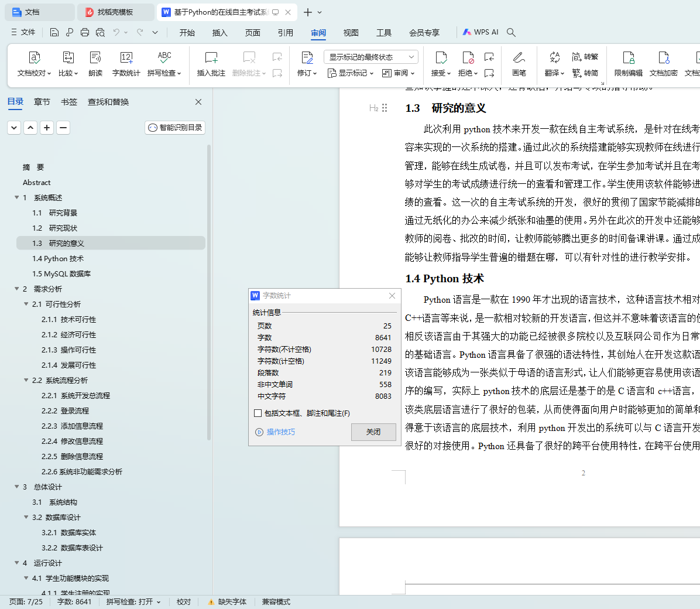700x609 pixels.
Task: Expand the 显示标记 dropdown
Action: coord(351,73)
